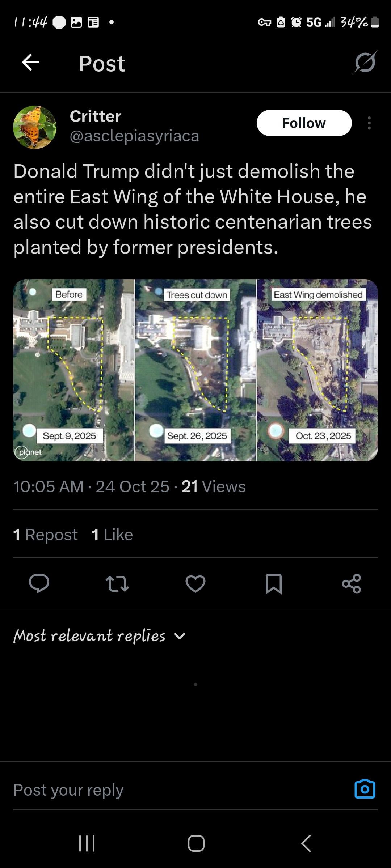Follow the Critter account
The height and width of the screenshot is (868, 391).
(304, 123)
